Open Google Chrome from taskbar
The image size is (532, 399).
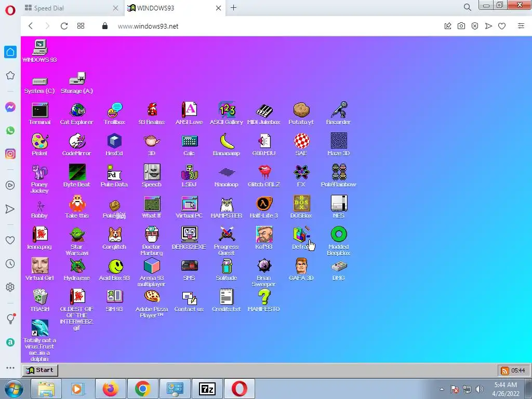point(142,389)
